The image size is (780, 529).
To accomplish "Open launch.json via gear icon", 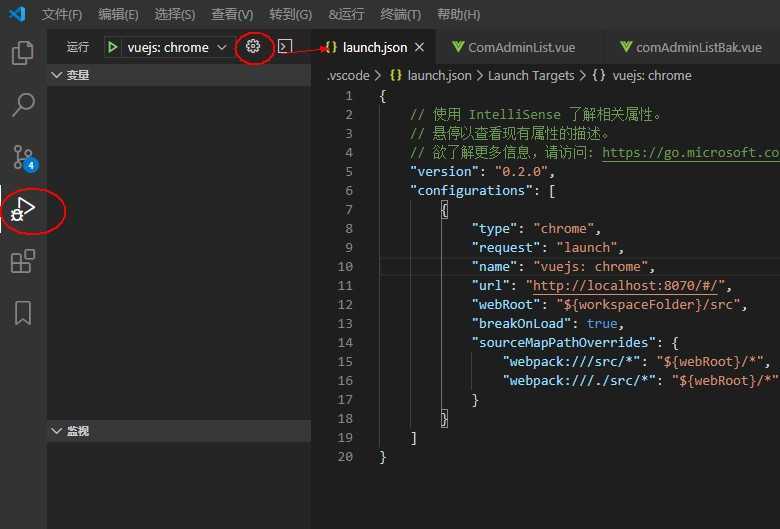I will (253, 46).
